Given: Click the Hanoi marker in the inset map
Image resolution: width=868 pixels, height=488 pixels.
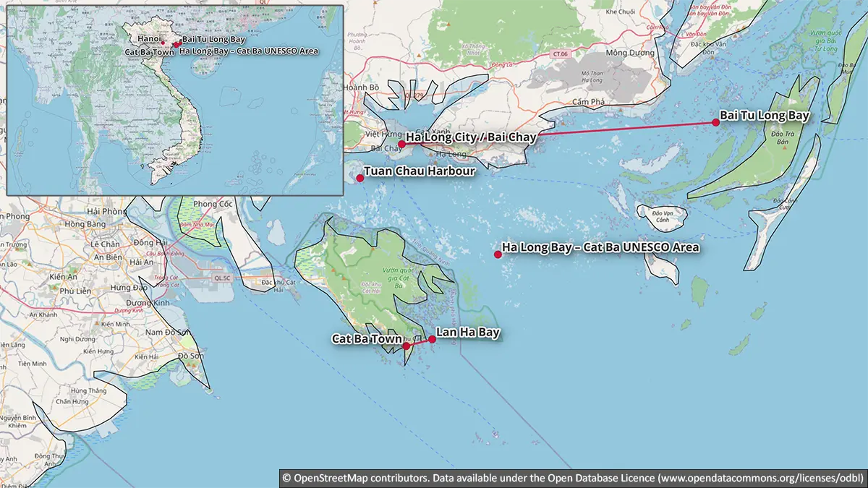Looking at the screenshot, I should 163,43.
